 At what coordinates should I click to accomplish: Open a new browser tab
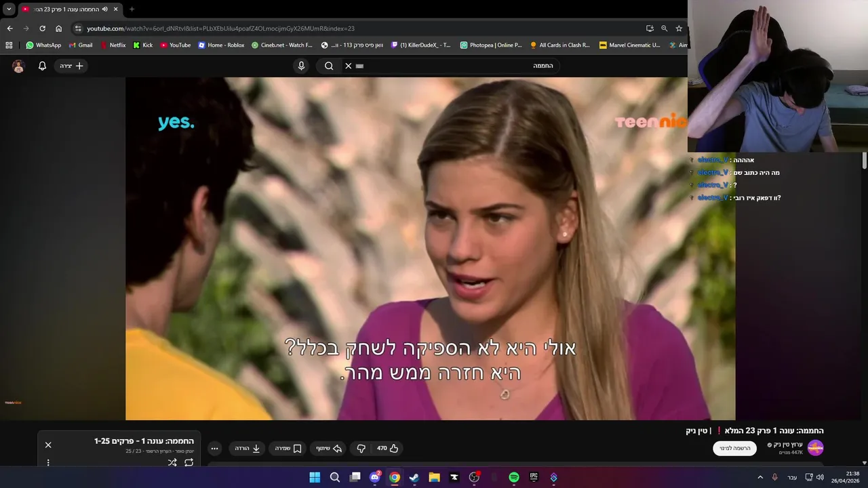(132, 9)
